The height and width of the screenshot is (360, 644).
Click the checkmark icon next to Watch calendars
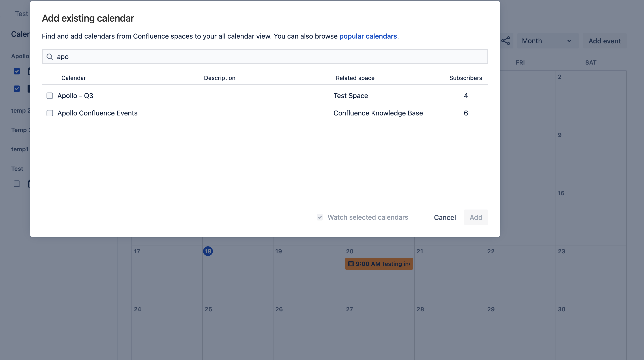tap(320, 217)
